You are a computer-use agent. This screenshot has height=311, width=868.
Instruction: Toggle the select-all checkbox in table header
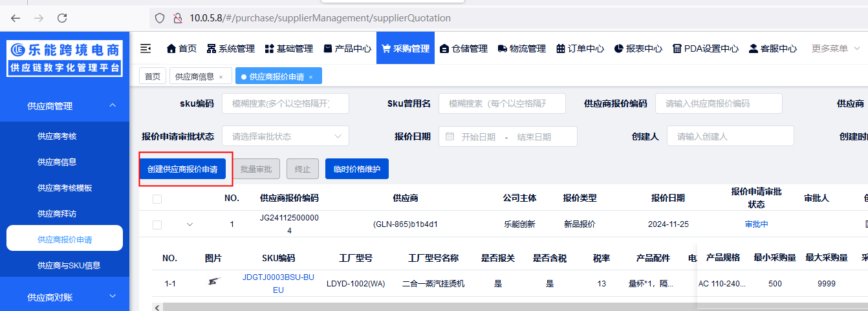157,199
